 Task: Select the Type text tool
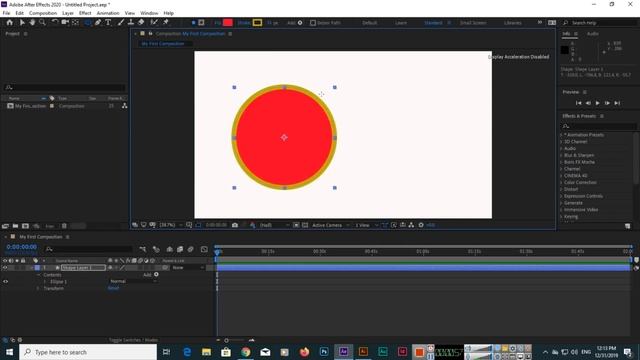[108, 22]
